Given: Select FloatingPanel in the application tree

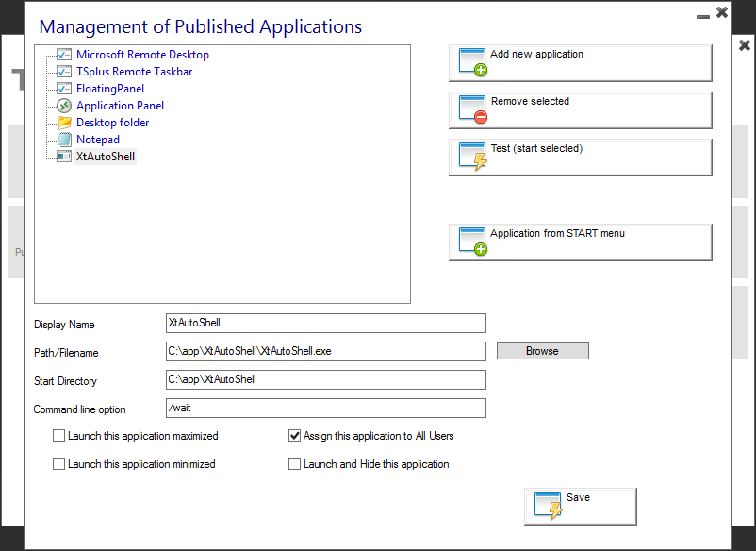Looking at the screenshot, I should coord(110,89).
